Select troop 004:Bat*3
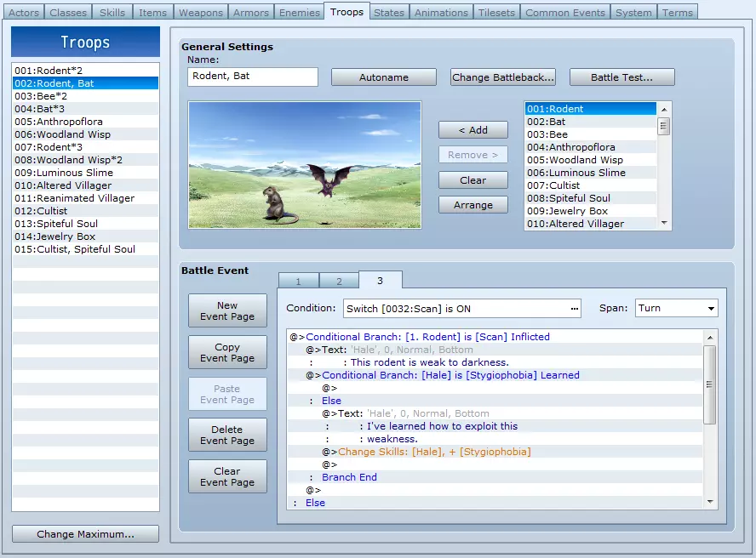The image size is (756, 558). [x=85, y=109]
